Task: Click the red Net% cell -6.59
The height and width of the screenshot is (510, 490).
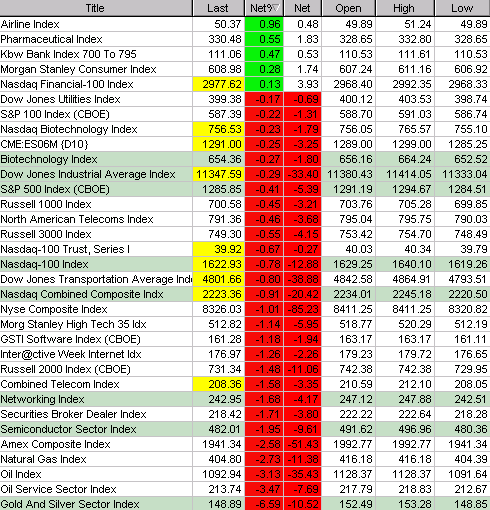Action: [264, 504]
